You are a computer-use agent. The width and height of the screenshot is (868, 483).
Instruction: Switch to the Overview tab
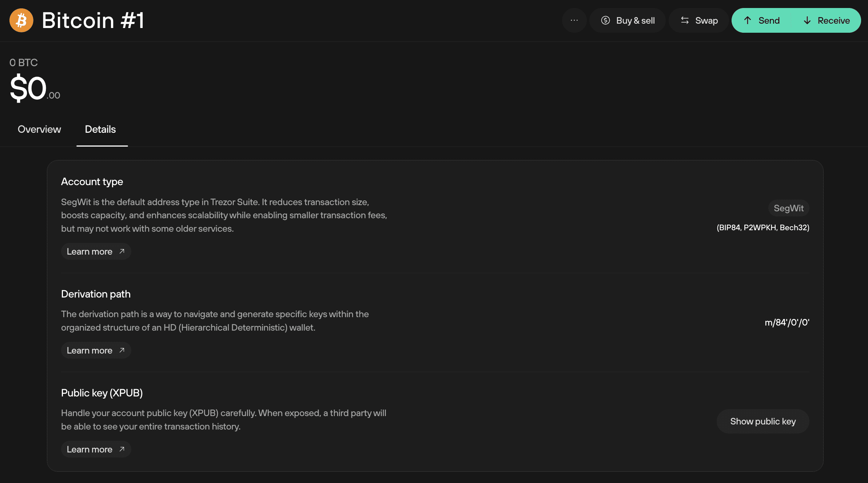[39, 129]
